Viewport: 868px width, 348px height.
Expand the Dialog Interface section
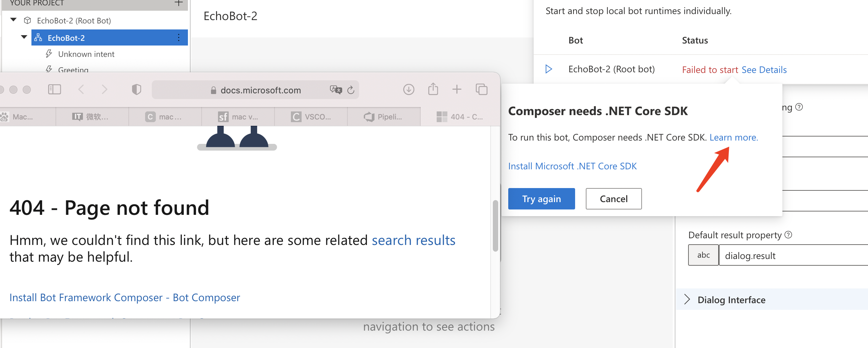pyautogui.click(x=688, y=299)
